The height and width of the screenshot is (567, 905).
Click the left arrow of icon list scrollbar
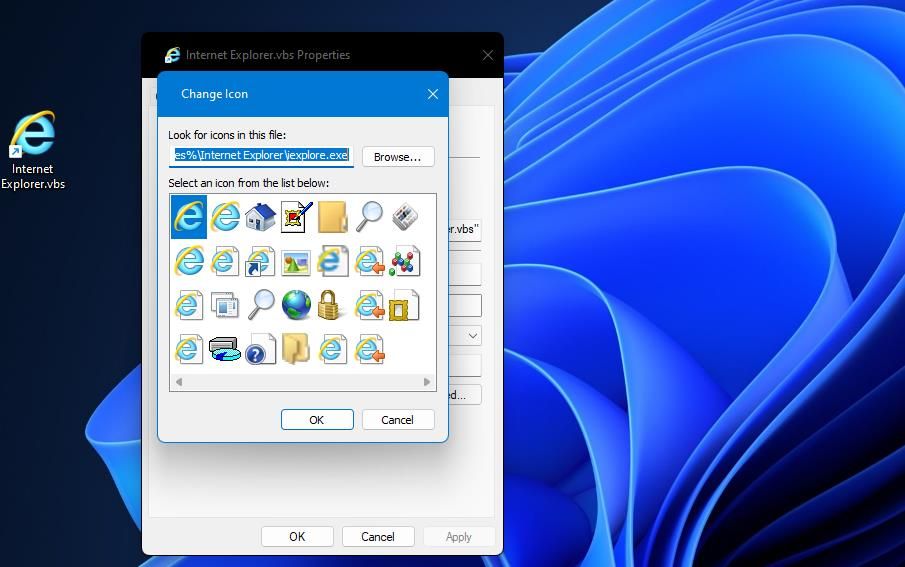click(x=179, y=382)
